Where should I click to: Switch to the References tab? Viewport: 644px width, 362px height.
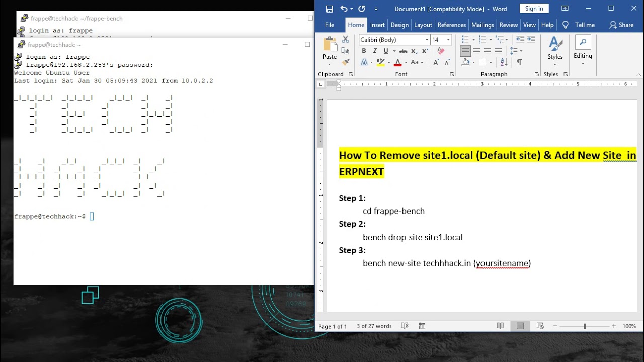[x=451, y=25]
